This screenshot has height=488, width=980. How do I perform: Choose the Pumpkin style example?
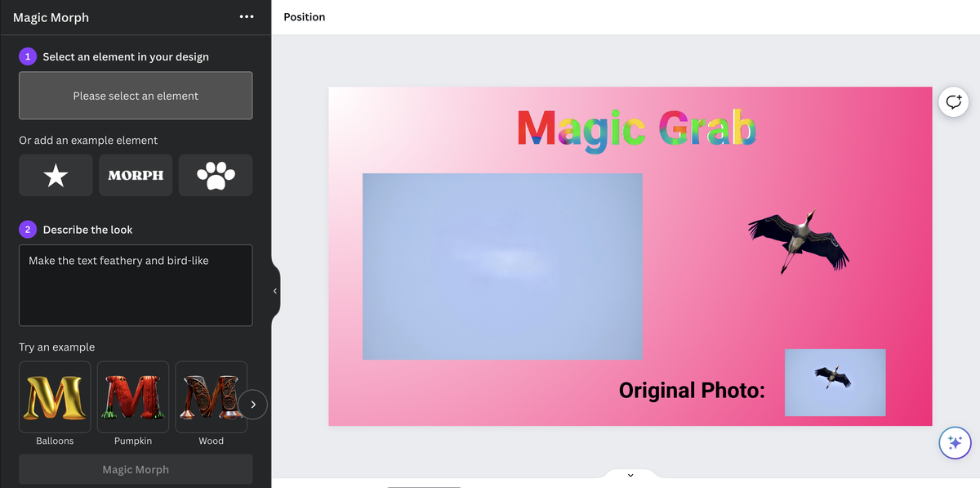132,396
